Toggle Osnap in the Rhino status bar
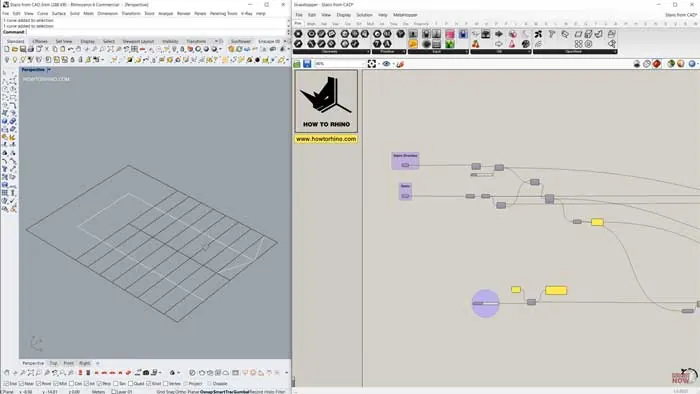The image size is (700, 394). (x=206, y=392)
